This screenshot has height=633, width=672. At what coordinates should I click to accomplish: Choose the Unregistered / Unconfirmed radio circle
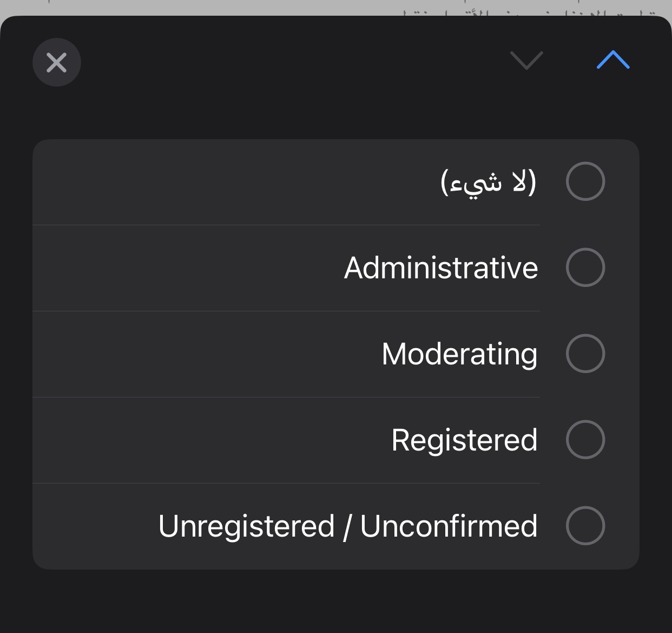coord(585,526)
